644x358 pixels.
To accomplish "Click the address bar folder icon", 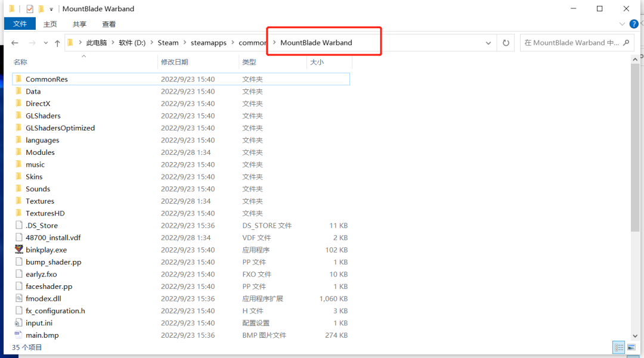I will [70, 43].
